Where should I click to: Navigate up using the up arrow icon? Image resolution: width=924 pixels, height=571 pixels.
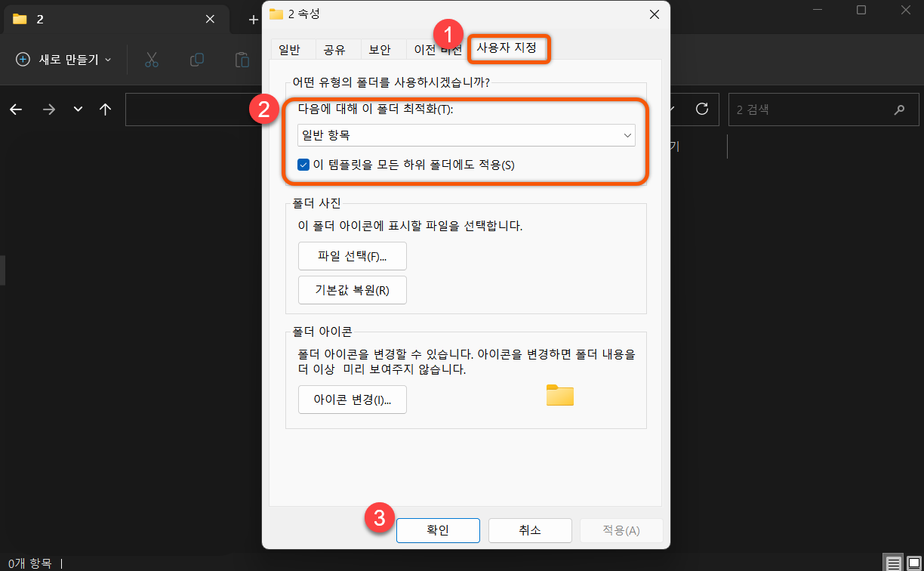pos(105,109)
